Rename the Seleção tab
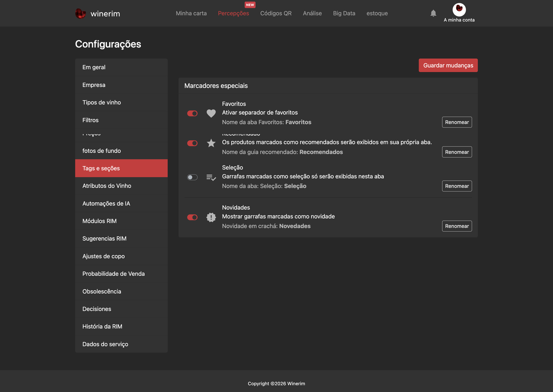Screen dimensions: 553x392 click(457, 186)
